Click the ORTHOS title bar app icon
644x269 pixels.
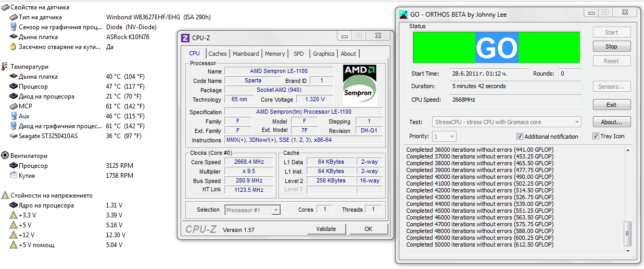[403, 15]
